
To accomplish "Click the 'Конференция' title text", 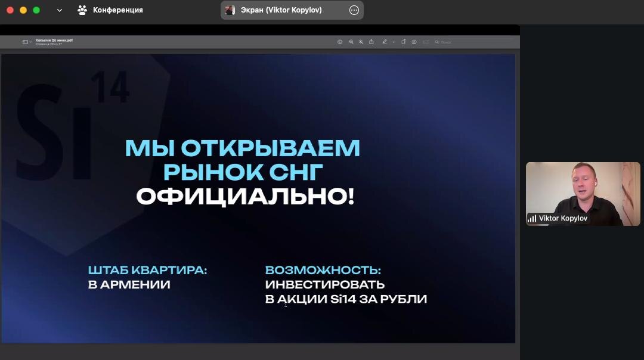I will click(118, 10).
